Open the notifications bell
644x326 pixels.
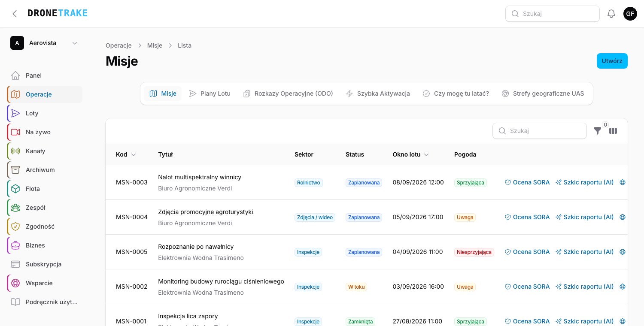point(611,14)
